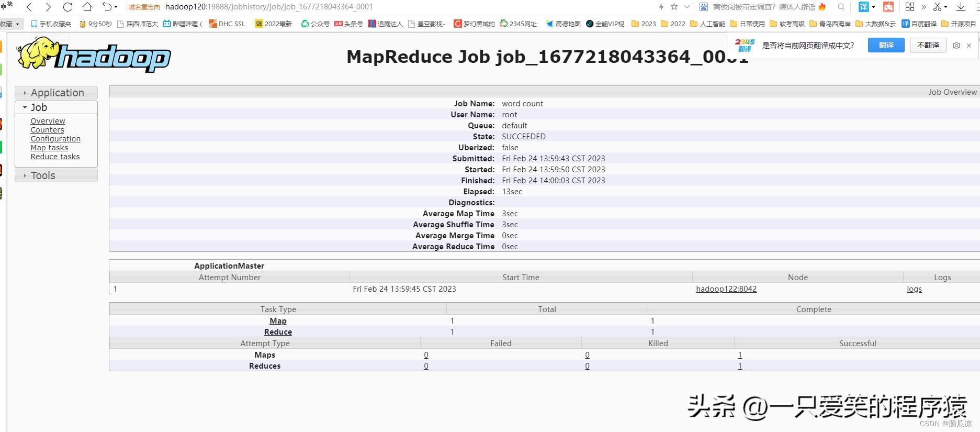Image resolution: width=980 pixels, height=432 pixels.
Task: Open translation bar settings gear
Action: coord(956,46)
